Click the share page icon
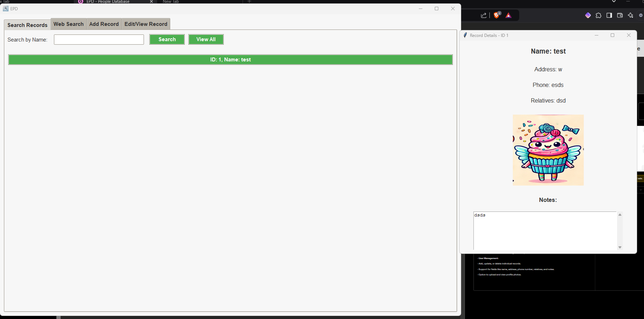Image resolution: width=644 pixels, height=319 pixels. 484,15
